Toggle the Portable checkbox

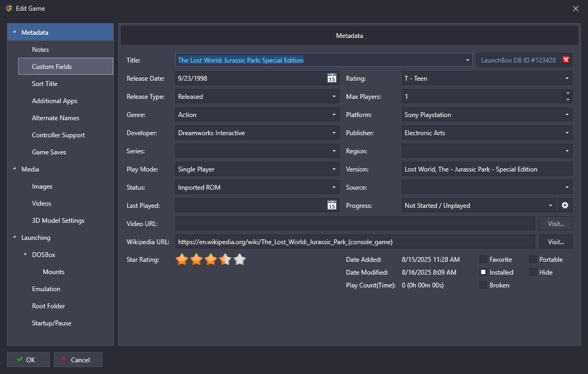[x=533, y=259]
